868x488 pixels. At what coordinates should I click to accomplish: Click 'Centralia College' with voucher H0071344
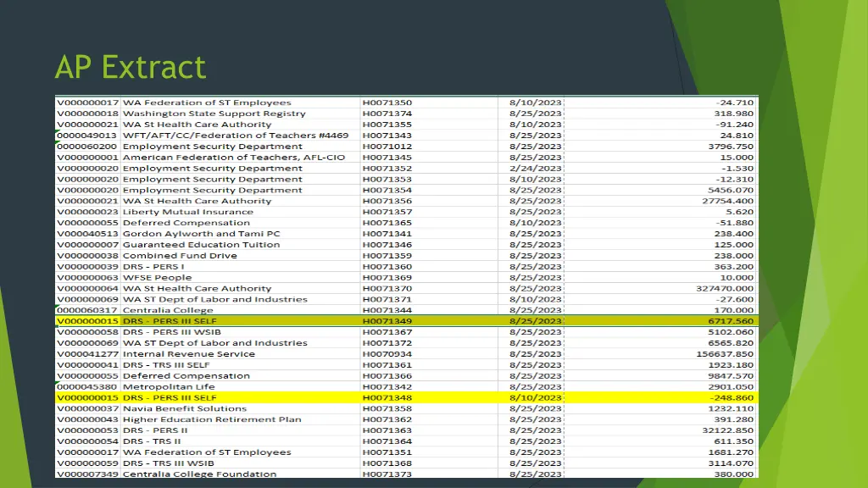click(x=168, y=310)
